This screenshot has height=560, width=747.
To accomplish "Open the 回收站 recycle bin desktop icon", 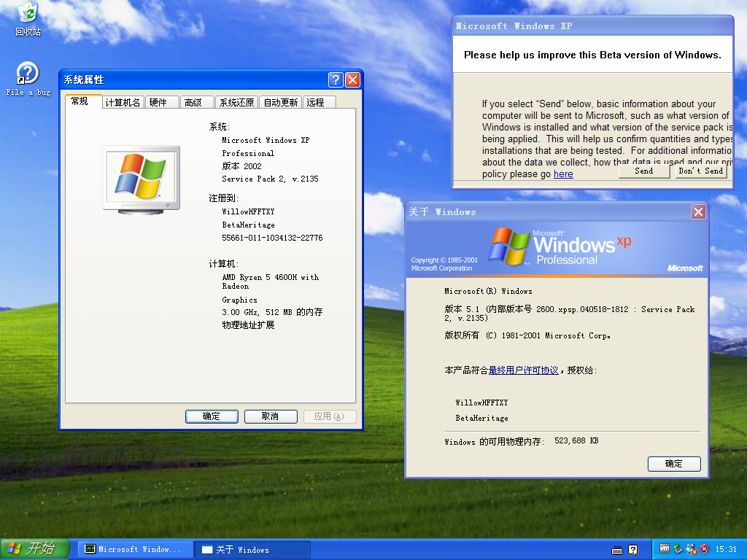I will (28, 19).
